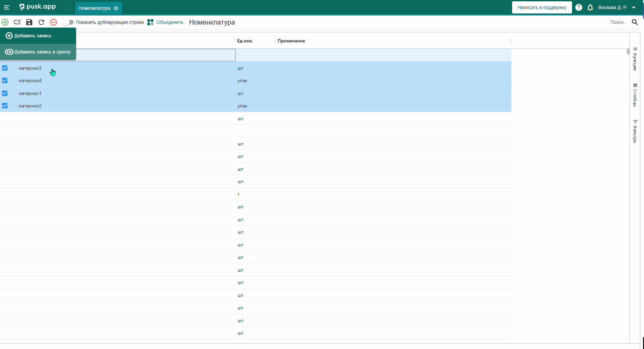
Task: Sort by Примечание column header
Action: (x=291, y=41)
